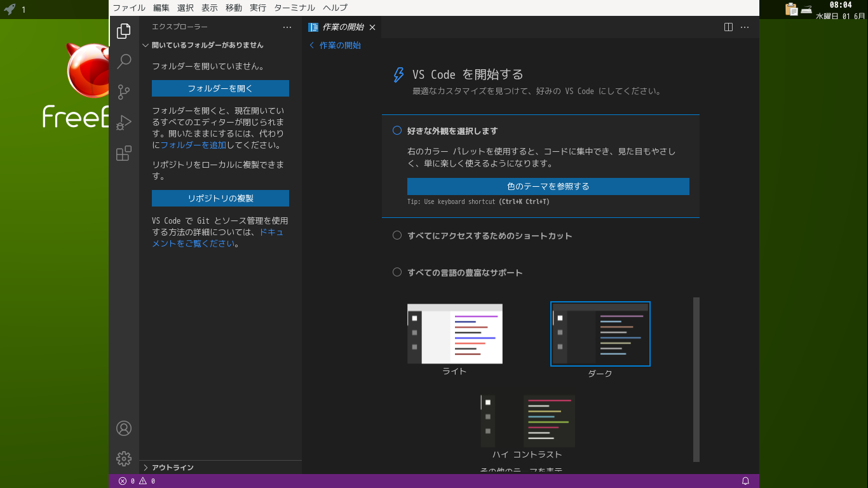Open the 編集 menu
The image size is (868, 488).
coord(161,8)
